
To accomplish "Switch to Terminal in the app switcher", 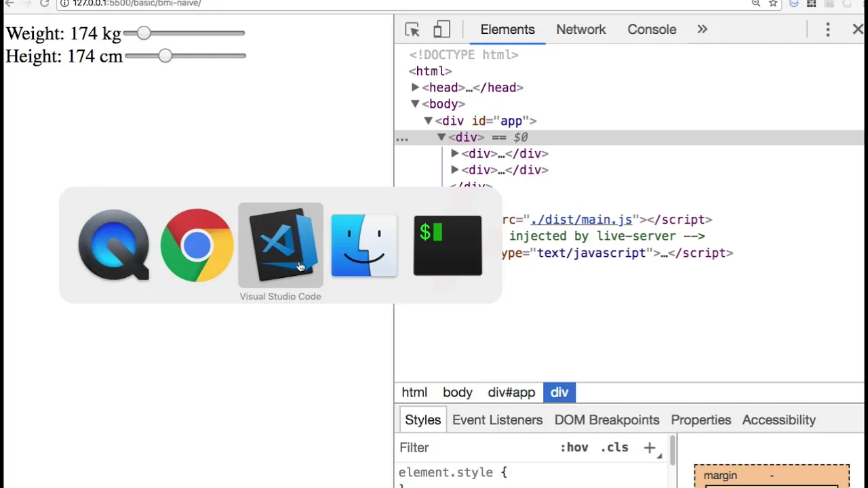I will [x=448, y=245].
